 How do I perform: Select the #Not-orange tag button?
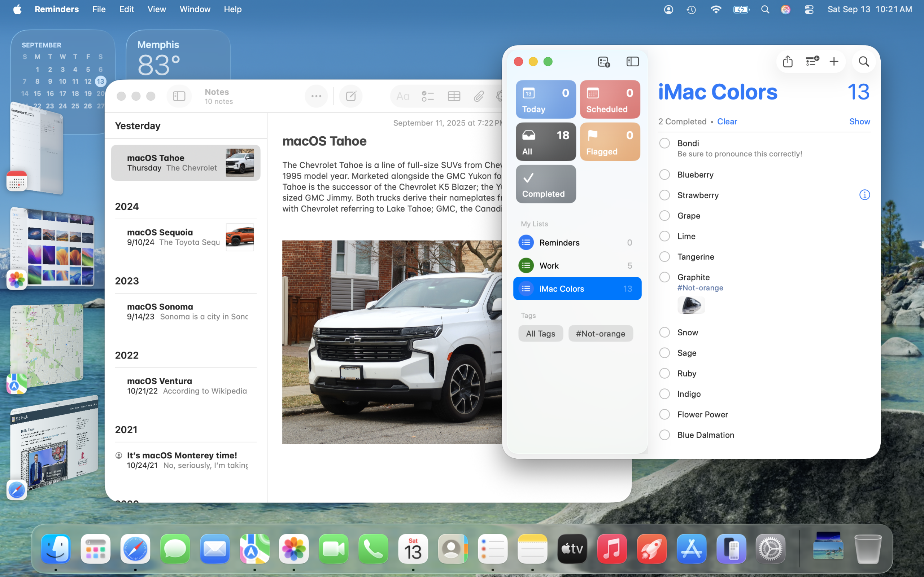coord(600,334)
